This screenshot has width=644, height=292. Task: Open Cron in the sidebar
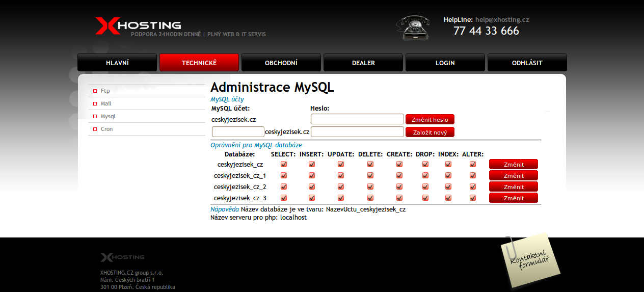[107, 129]
